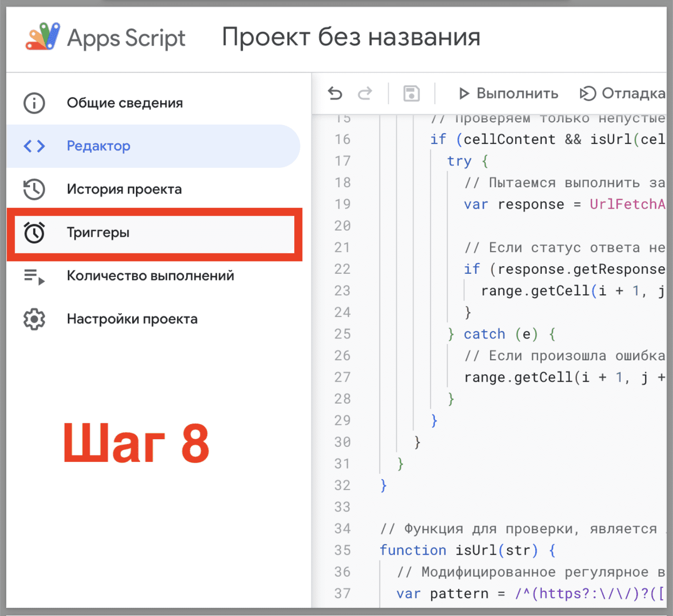Image resolution: width=673 pixels, height=616 pixels.
Task: Save the project with the floppy disk icon
Action: click(x=412, y=94)
